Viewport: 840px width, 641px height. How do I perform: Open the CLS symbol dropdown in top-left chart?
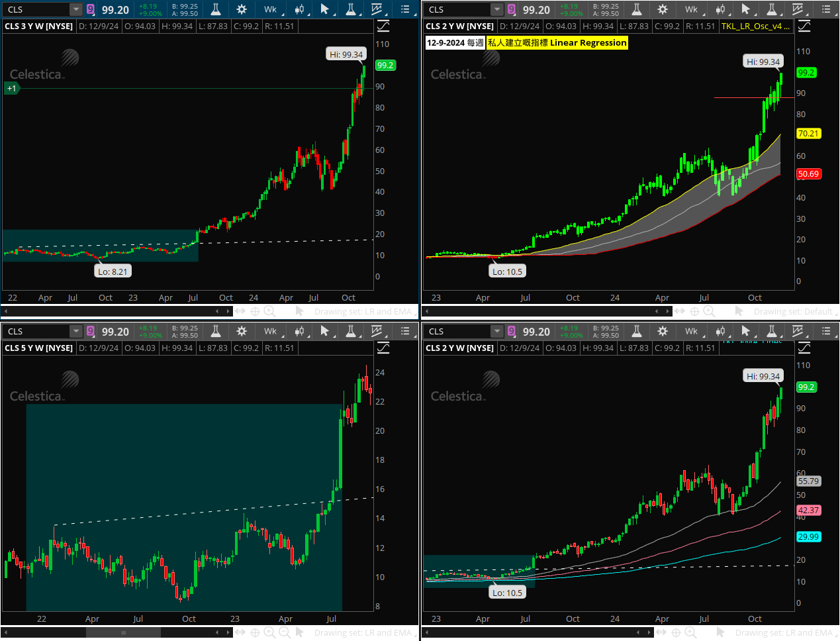pos(76,9)
